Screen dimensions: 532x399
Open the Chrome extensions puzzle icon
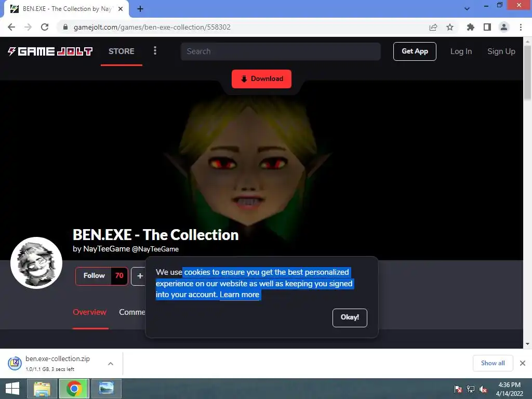coord(471,27)
